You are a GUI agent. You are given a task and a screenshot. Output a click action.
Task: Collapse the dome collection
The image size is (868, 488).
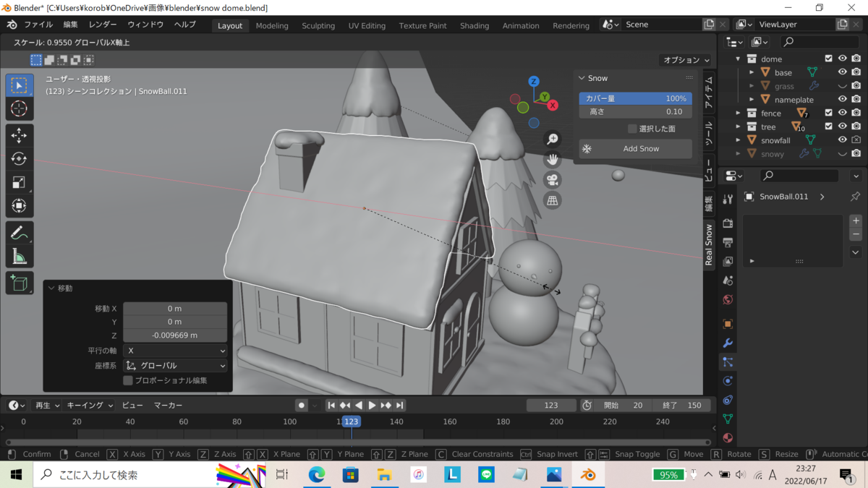(x=738, y=59)
